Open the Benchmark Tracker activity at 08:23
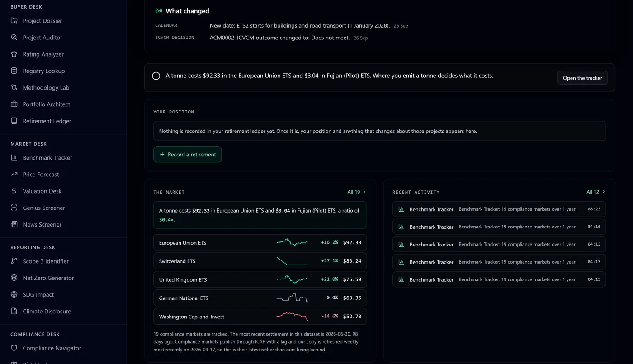Image resolution: width=633 pixels, height=364 pixels. tap(499, 209)
